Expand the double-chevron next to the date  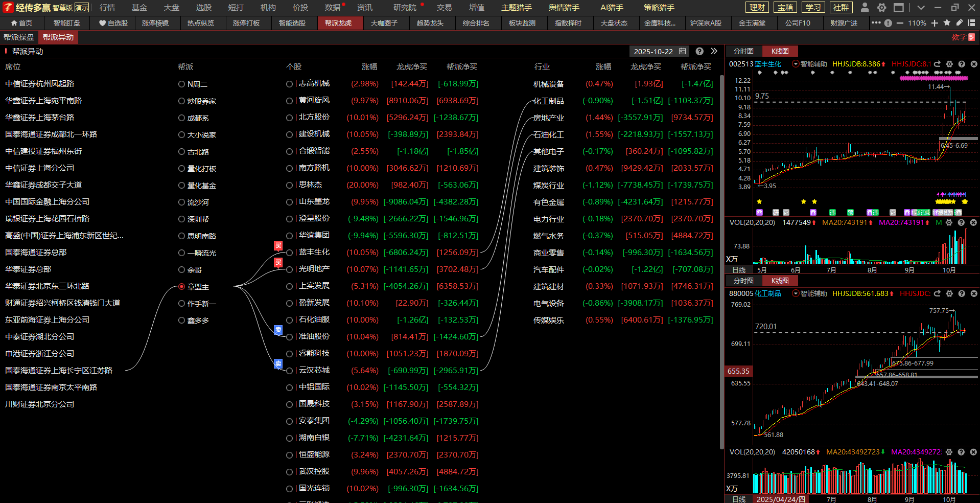click(714, 51)
